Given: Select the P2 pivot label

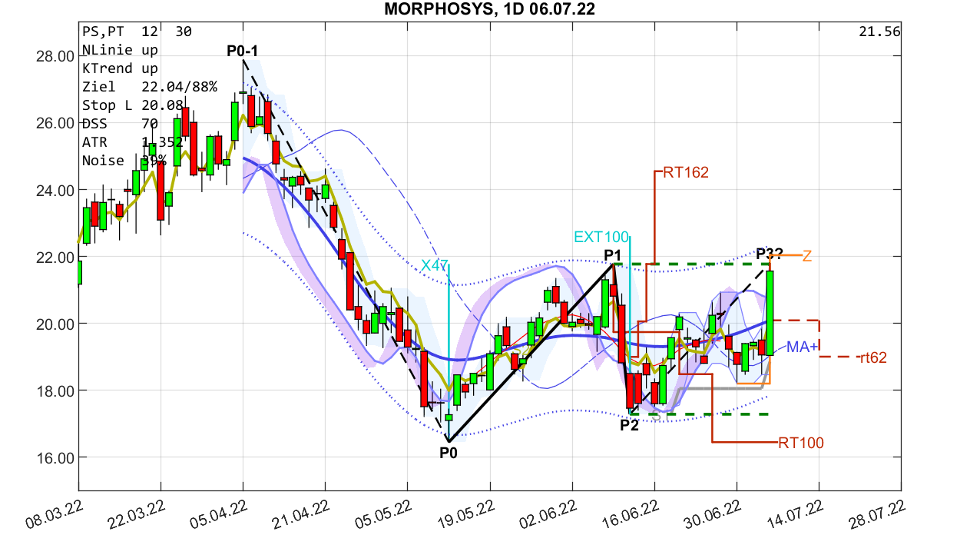Looking at the screenshot, I should tap(630, 424).
